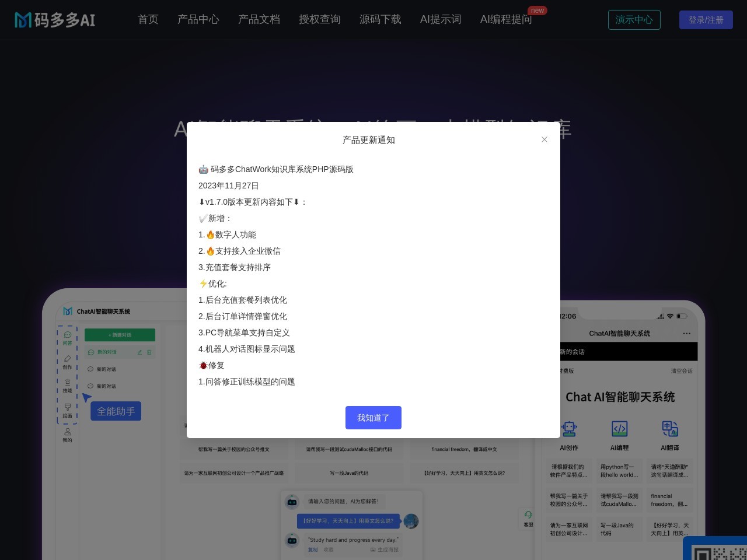Click the line 码多多ChatWork知识库系统PHP源码版

coord(276,169)
